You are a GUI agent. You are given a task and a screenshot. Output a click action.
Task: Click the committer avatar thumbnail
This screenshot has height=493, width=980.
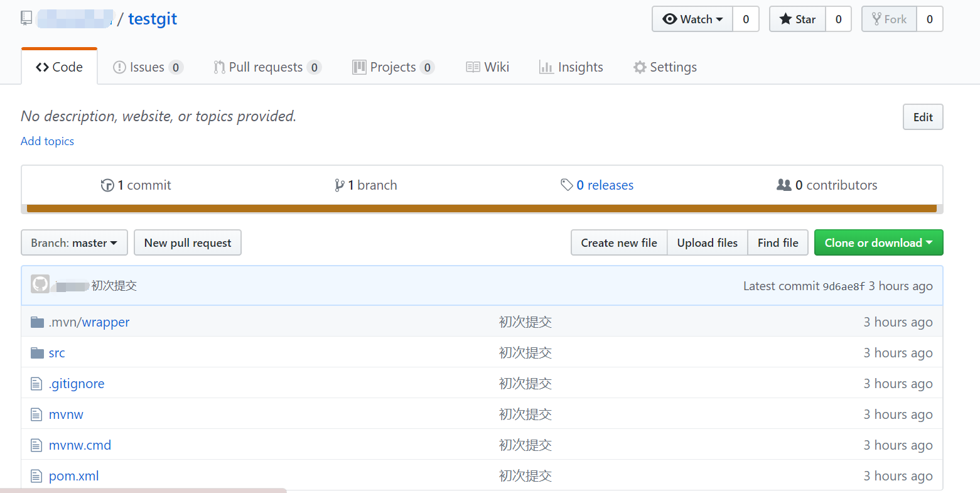coord(40,284)
